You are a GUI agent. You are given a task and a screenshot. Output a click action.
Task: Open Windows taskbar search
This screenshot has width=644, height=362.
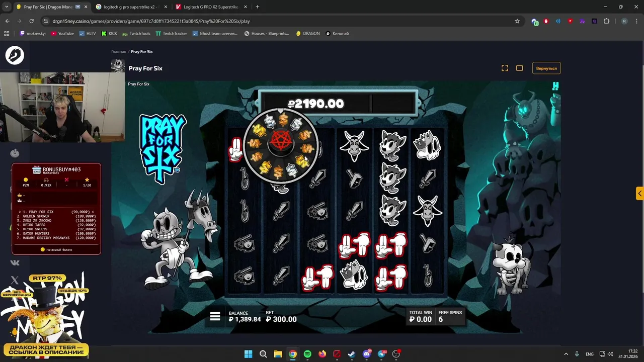pos(263,354)
